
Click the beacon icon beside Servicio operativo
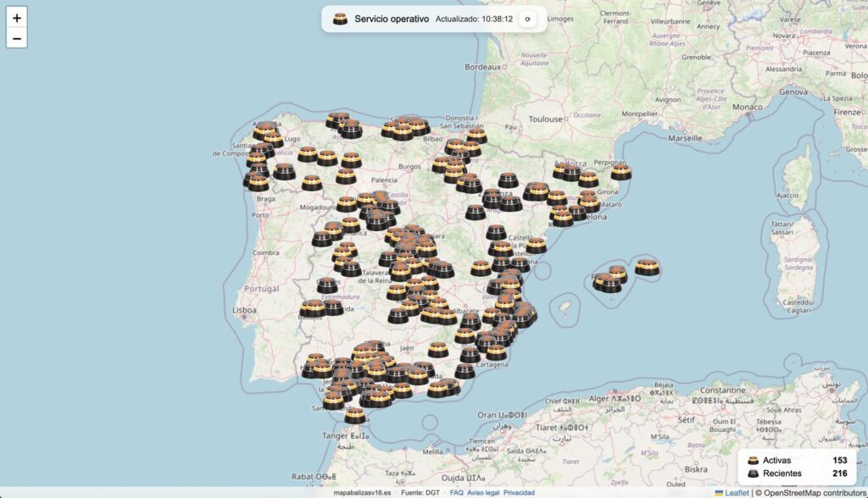pos(341,19)
